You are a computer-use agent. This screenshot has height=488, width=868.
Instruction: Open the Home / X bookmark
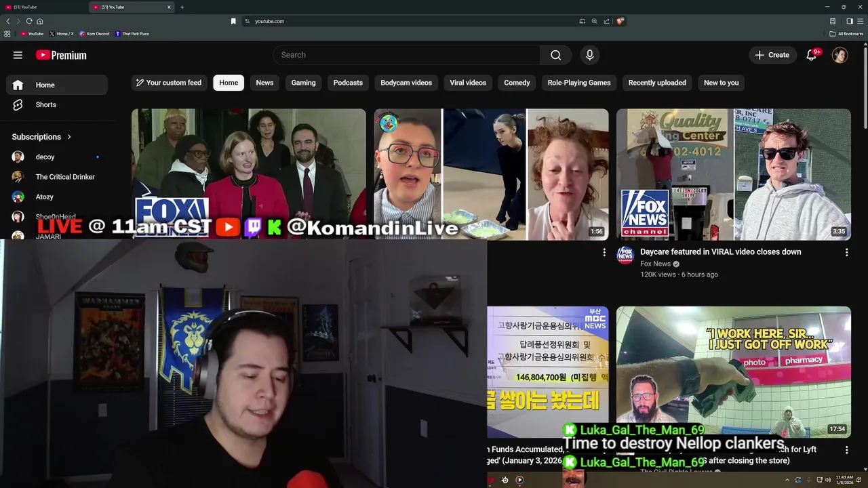tap(61, 34)
